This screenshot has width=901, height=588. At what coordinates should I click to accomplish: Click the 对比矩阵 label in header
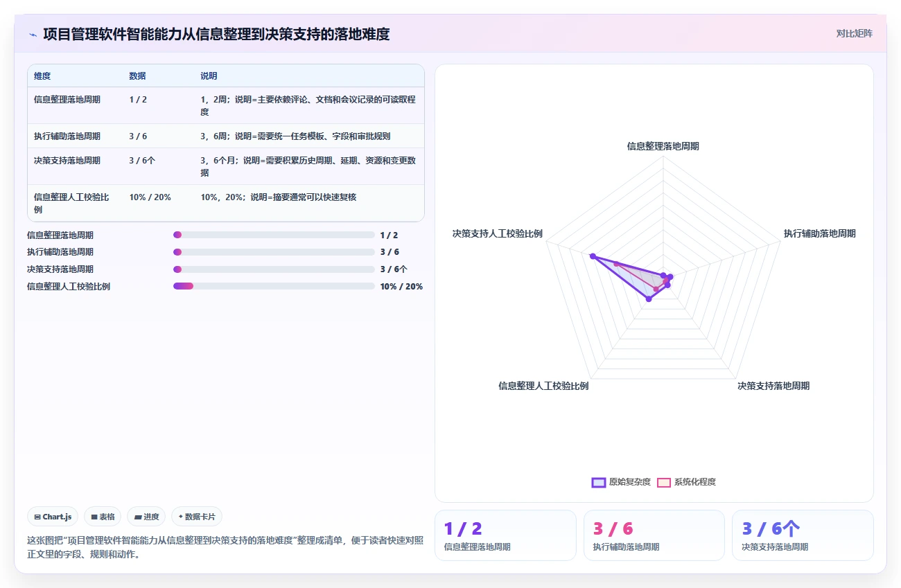(x=854, y=33)
